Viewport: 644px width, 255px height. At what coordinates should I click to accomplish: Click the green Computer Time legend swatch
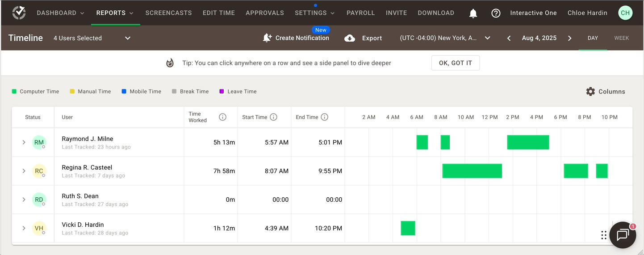[x=14, y=91]
